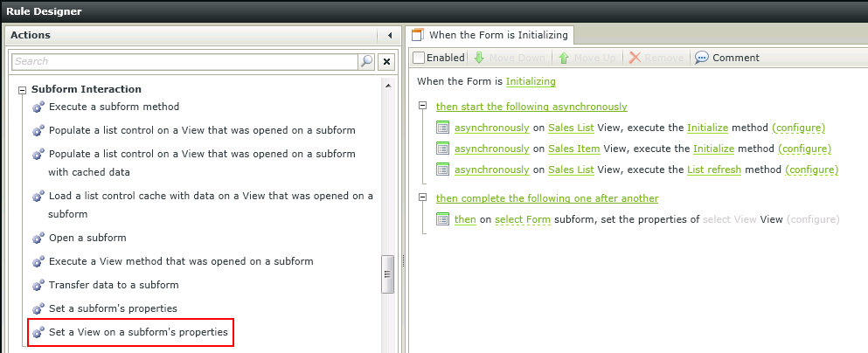Collapse the Actions panel with arrow button

[390, 36]
